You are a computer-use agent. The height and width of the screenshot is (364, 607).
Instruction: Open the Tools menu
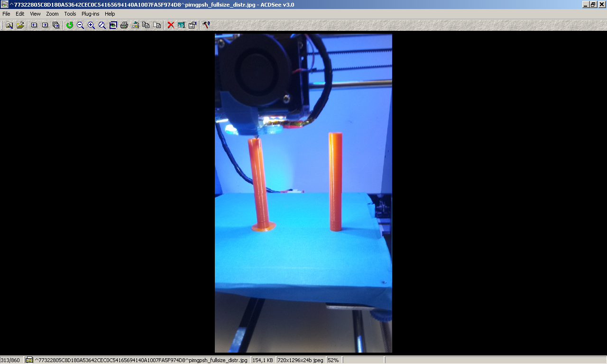[x=70, y=14]
